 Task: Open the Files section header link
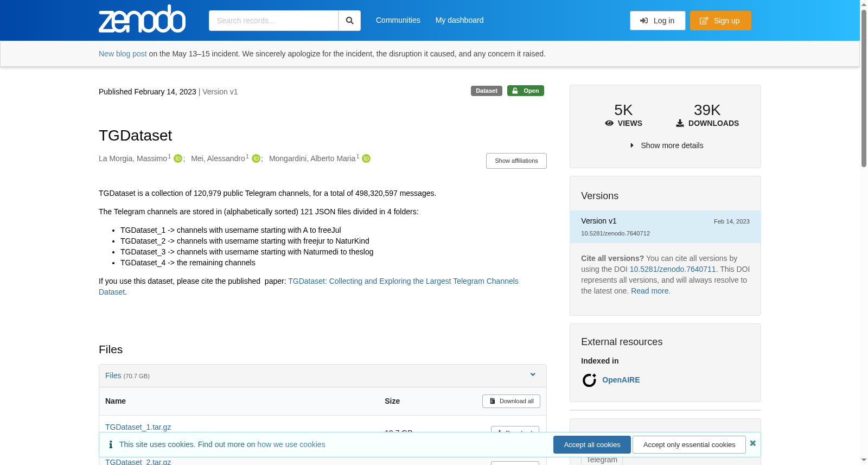coord(113,375)
